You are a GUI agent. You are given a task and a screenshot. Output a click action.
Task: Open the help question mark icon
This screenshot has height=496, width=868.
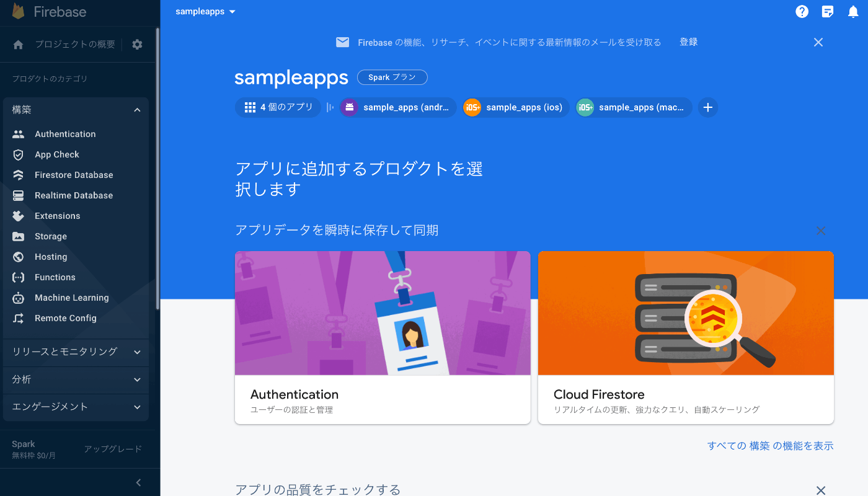click(x=802, y=12)
